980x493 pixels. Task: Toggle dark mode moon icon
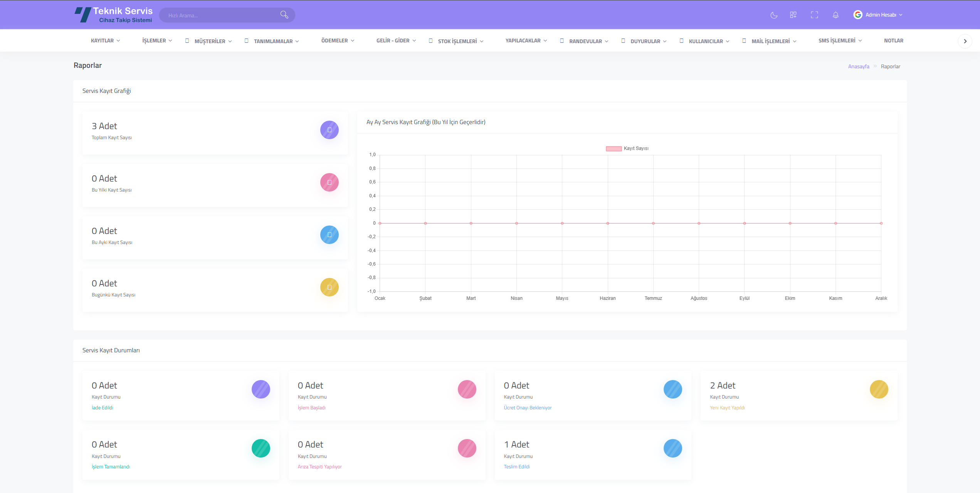tap(773, 15)
